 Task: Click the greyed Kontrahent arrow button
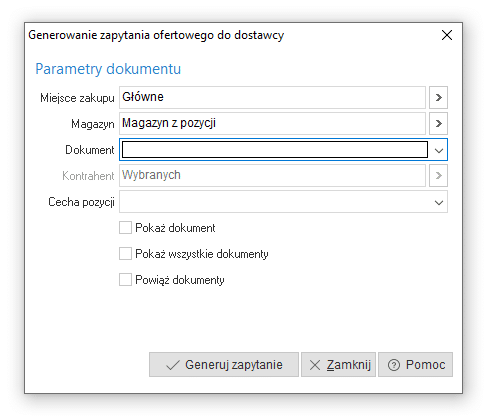tap(438, 175)
